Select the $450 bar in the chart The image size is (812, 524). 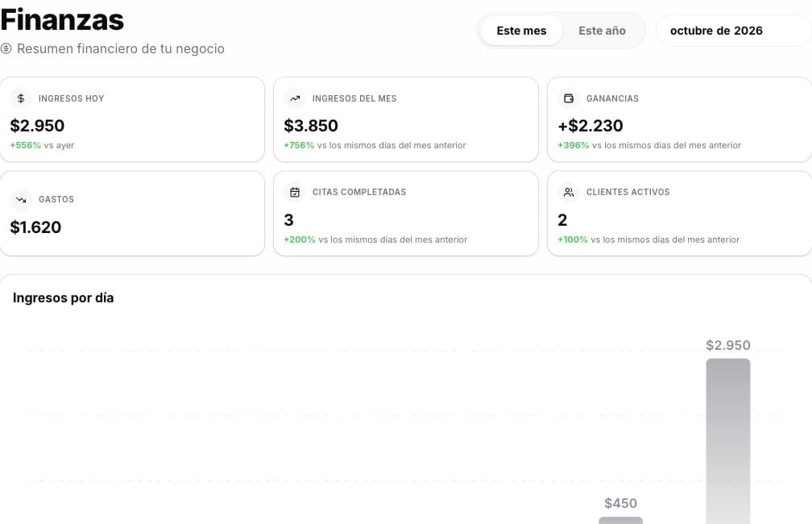click(x=620, y=520)
